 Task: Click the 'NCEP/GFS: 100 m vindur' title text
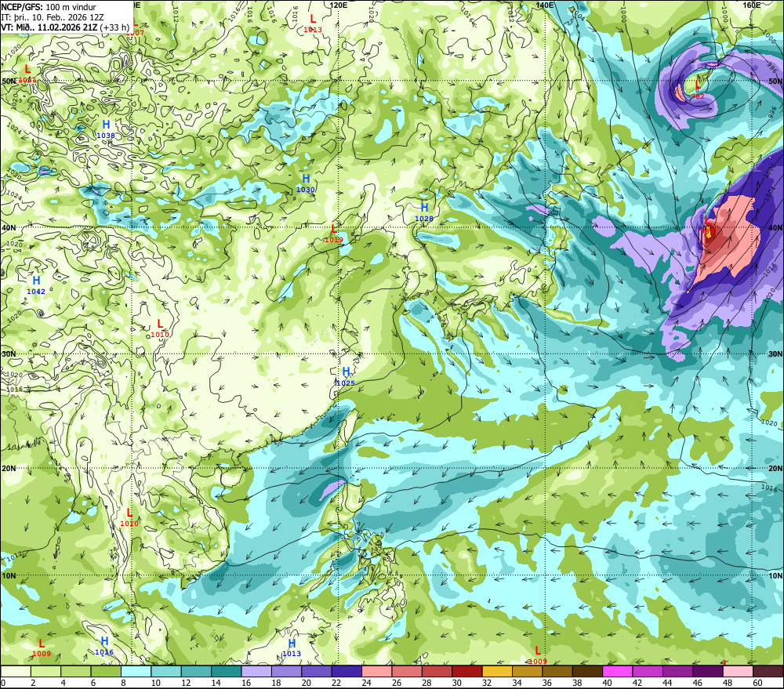coord(49,8)
